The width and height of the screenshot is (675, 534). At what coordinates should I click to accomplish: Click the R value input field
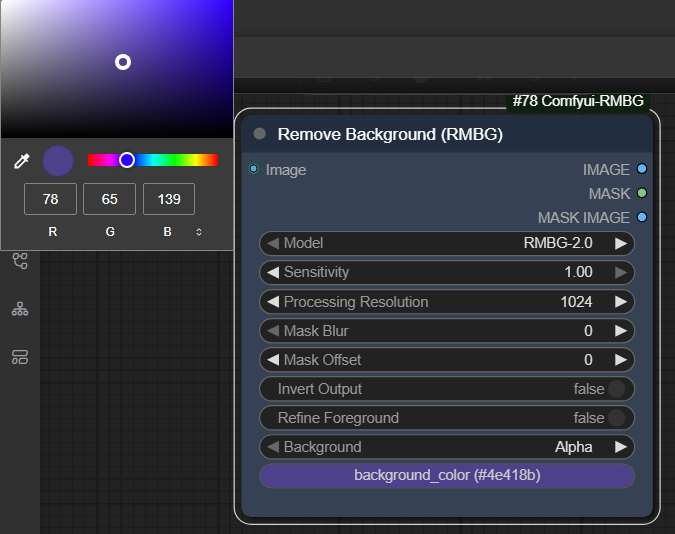[x=50, y=199]
